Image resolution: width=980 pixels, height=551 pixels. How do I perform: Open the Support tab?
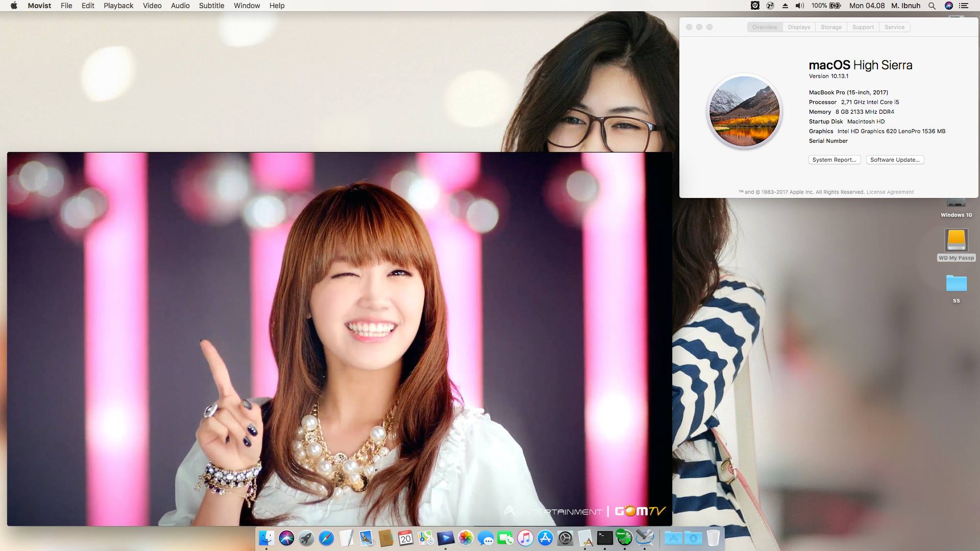pyautogui.click(x=863, y=27)
